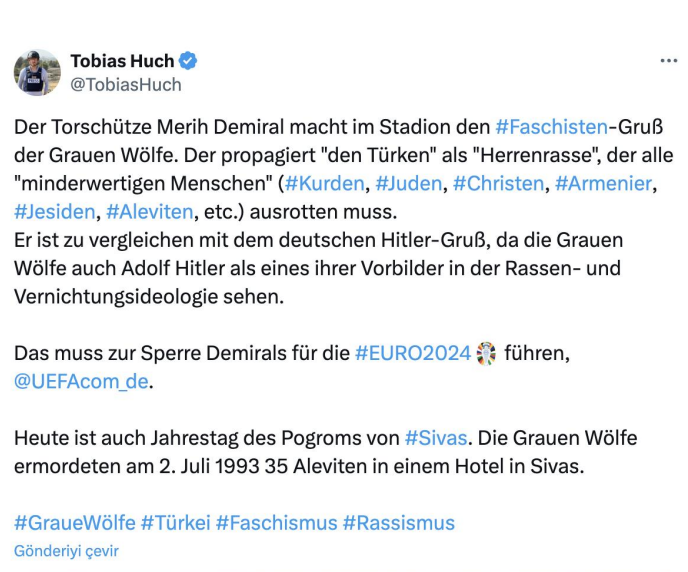This screenshot has width=688, height=572.
Task: Open the #Türkei hashtag
Action: tap(174, 522)
